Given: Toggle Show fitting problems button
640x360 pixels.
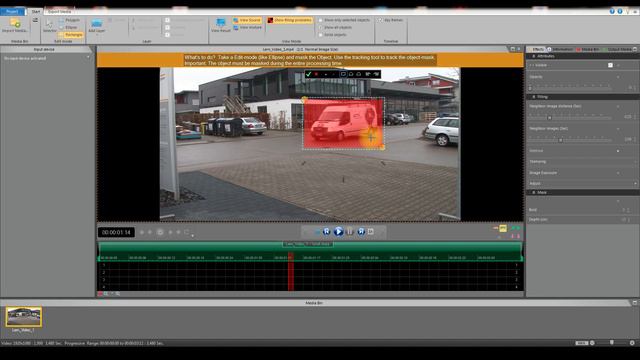Looking at the screenshot, I should pyautogui.click(x=289, y=20).
